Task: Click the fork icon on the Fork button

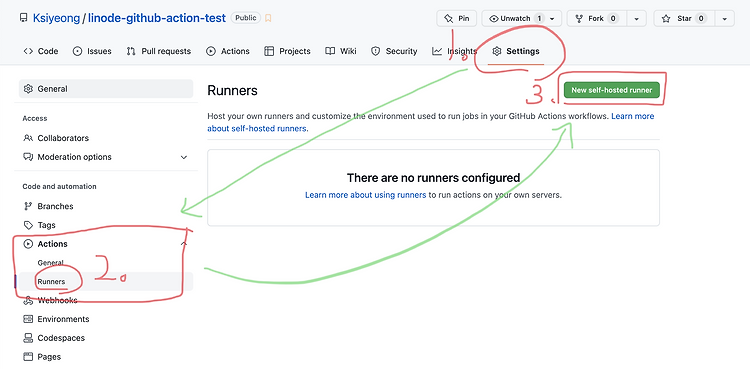Action: pos(579,19)
